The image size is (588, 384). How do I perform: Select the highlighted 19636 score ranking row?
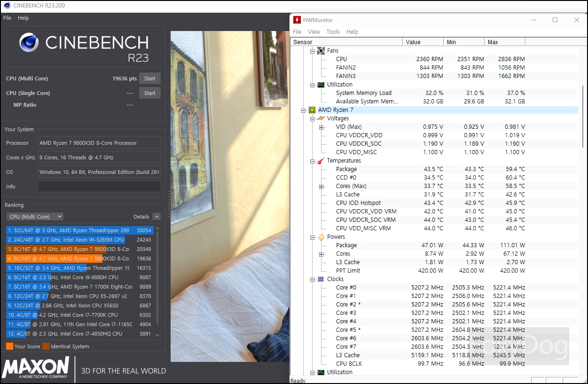[80, 259]
